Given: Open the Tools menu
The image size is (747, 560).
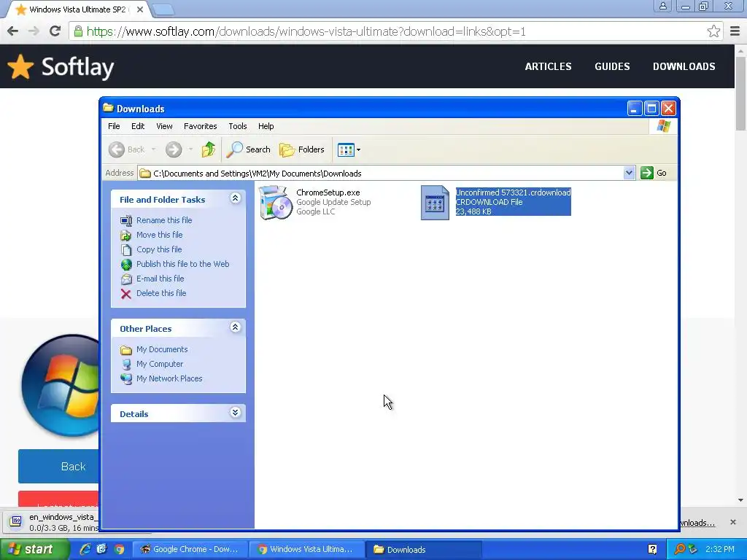Looking at the screenshot, I should pyautogui.click(x=237, y=126).
